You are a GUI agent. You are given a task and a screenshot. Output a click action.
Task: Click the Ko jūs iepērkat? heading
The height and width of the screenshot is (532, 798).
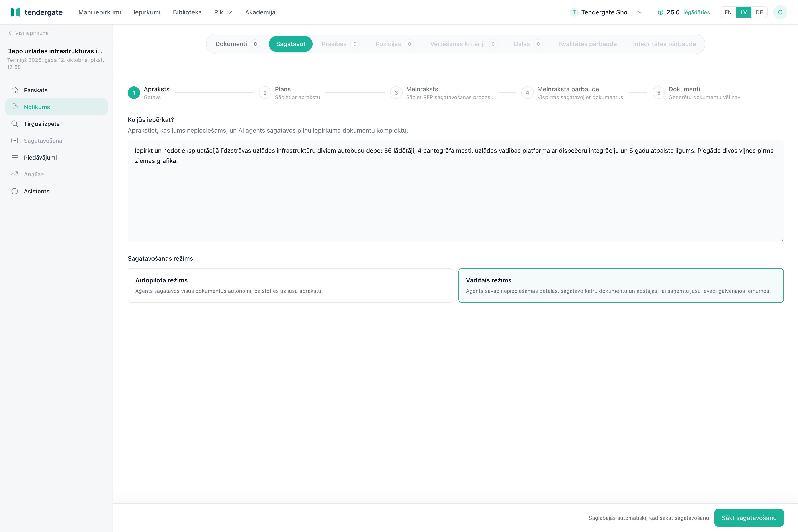click(x=151, y=120)
